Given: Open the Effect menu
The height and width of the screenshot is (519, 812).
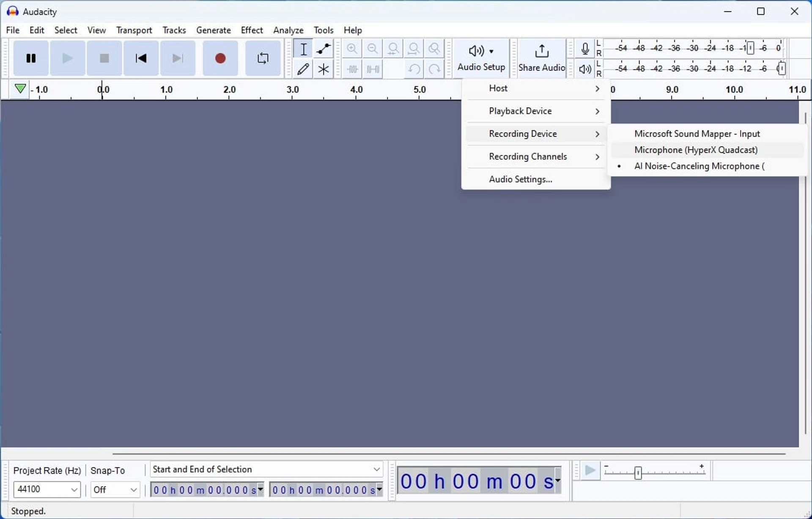Looking at the screenshot, I should pos(252,30).
